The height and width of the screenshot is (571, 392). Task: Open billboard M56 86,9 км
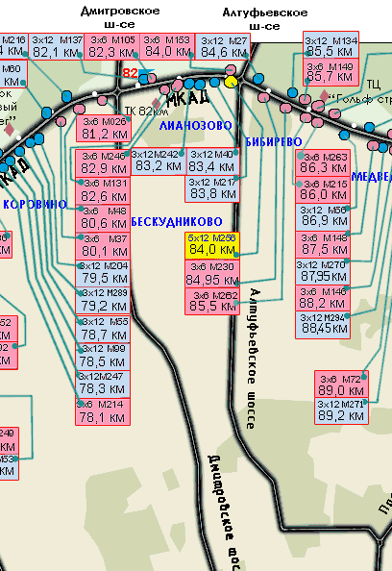[323, 216]
